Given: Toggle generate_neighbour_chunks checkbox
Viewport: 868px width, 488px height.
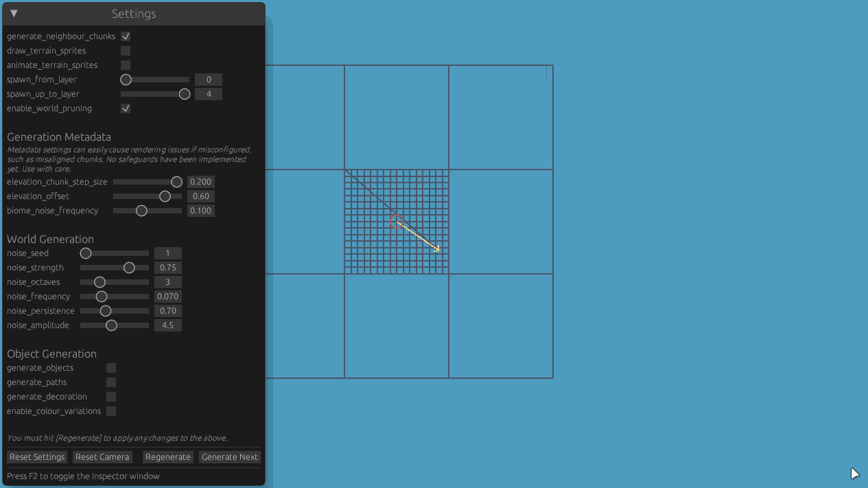Looking at the screenshot, I should 126,36.
